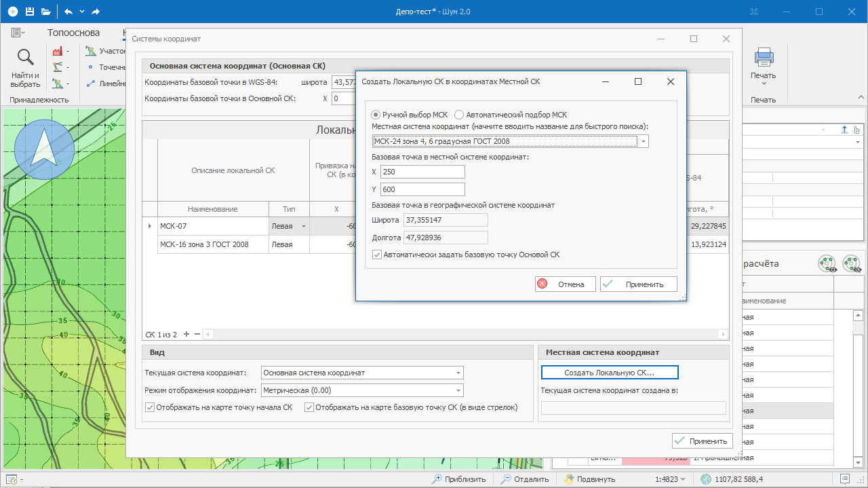Image resolution: width=868 pixels, height=488 pixels.
Task: Click the Точечный point source icon
Action: click(x=90, y=67)
